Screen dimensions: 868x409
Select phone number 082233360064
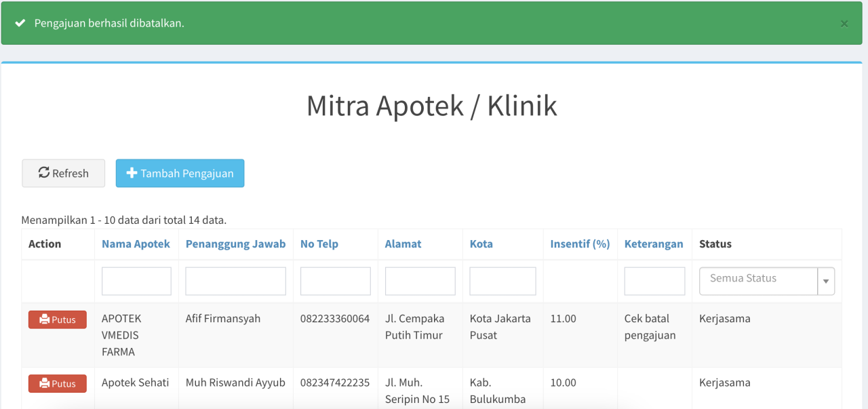(335, 318)
